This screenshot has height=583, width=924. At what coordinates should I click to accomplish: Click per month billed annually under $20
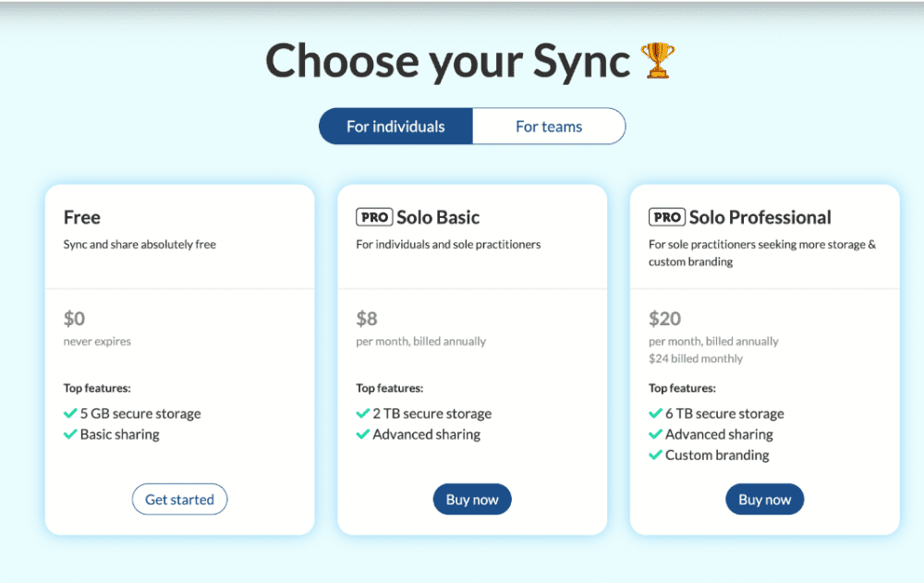[713, 341]
